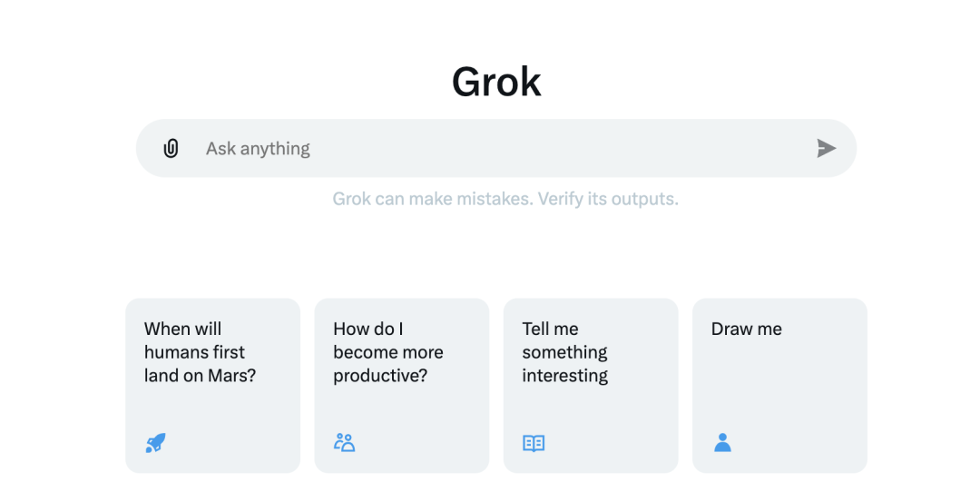Click the word "productive?" on second card

380,376
